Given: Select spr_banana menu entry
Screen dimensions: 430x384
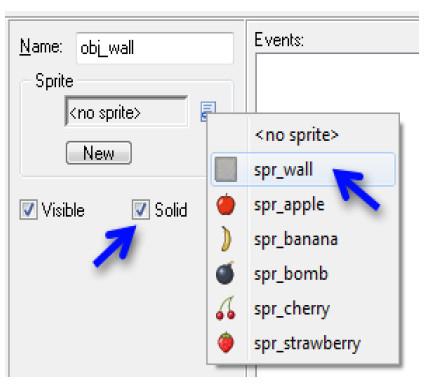Looking at the screenshot, I should click(303, 239).
